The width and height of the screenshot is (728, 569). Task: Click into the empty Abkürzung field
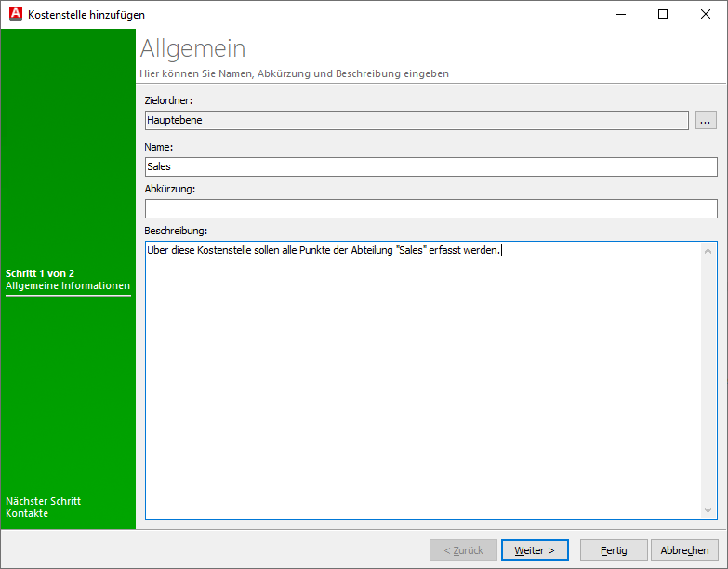430,208
